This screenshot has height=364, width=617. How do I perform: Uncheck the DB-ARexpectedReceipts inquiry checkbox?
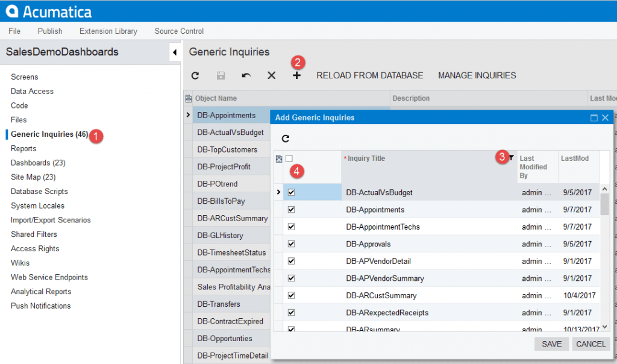pyautogui.click(x=291, y=313)
